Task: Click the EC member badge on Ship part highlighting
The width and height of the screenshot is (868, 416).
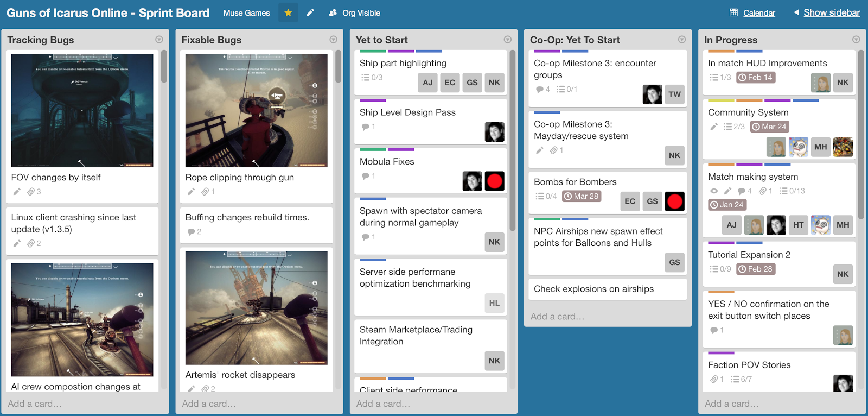Action: coord(450,83)
